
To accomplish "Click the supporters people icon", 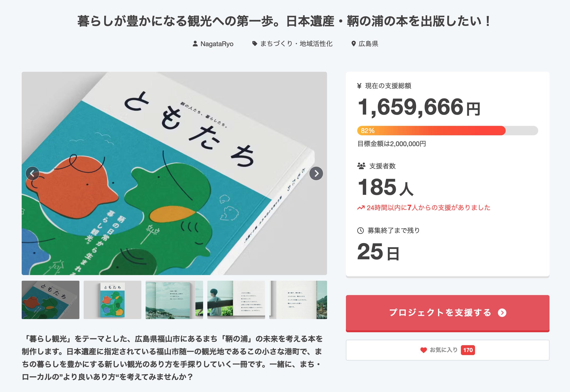I will [361, 166].
